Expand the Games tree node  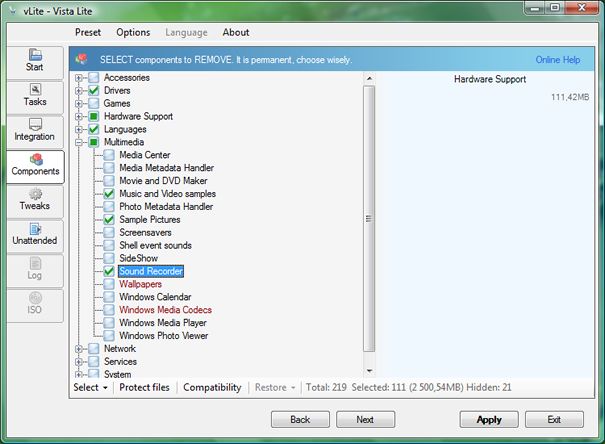(79, 104)
